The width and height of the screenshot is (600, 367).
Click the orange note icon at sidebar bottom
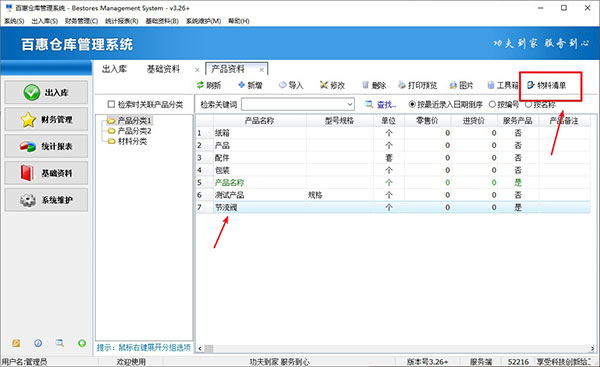coord(16,343)
